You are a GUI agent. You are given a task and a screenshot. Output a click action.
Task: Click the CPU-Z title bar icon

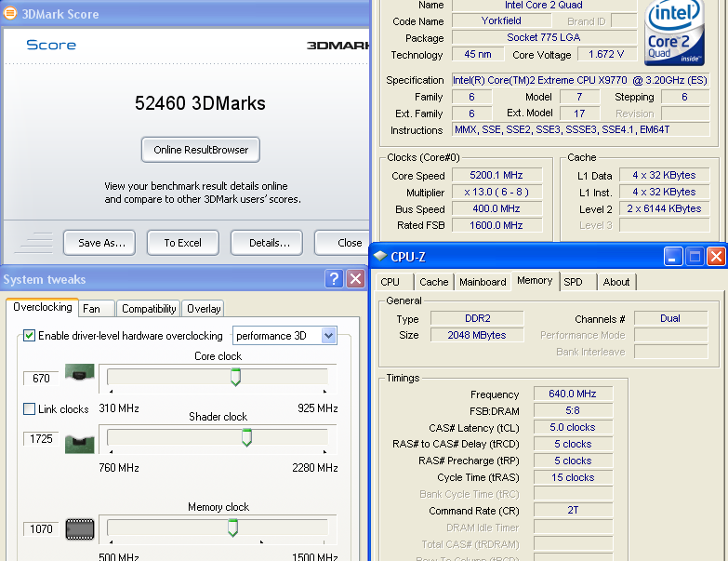(380, 256)
